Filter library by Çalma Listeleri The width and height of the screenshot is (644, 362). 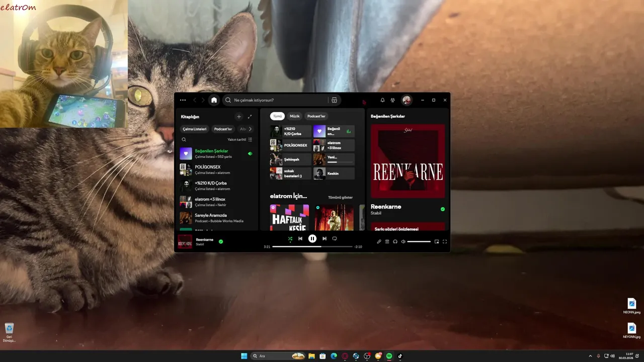click(195, 129)
